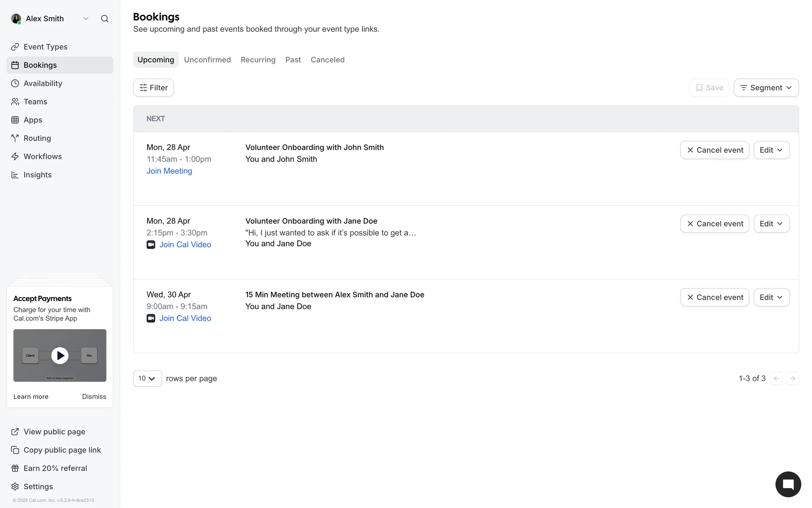Switch to the Canceled tab
812x508 pixels.
coord(327,60)
